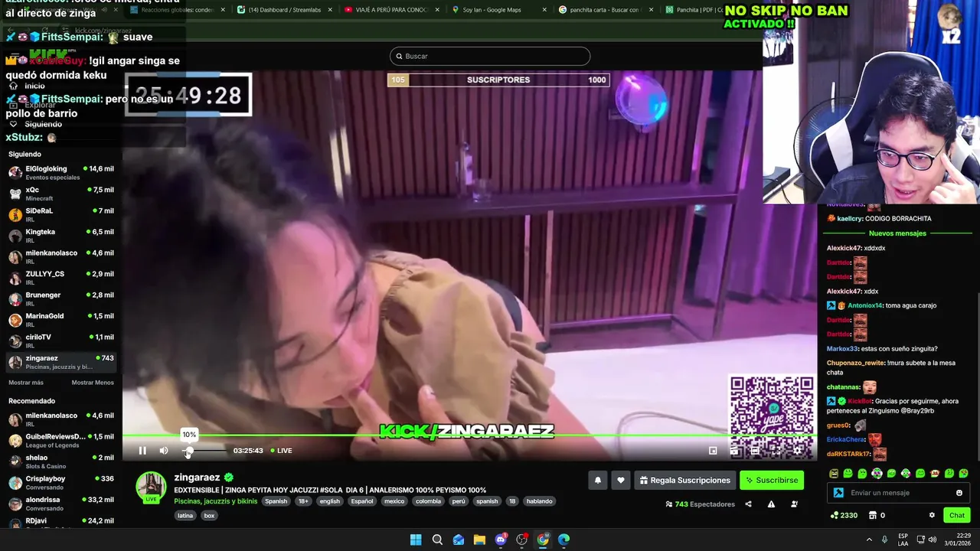980x551 pixels.
Task: Open Discord from the taskbar
Action: click(501, 540)
